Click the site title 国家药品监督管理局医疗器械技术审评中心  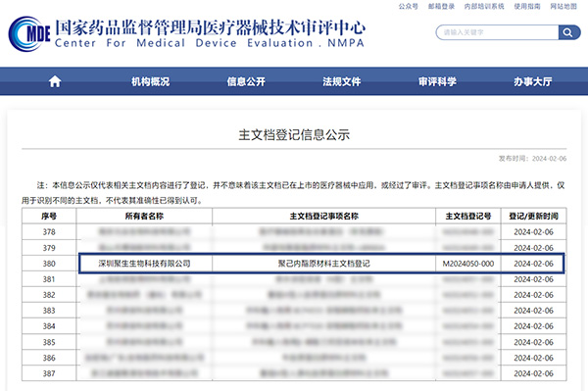pos(210,27)
